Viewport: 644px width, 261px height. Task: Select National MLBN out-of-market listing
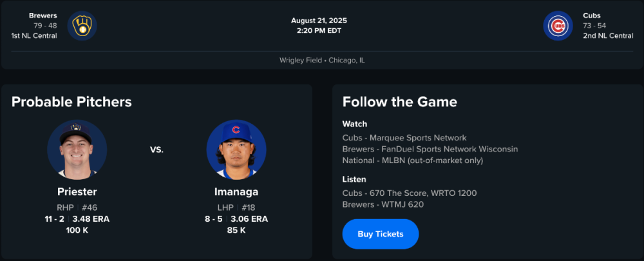413,160
